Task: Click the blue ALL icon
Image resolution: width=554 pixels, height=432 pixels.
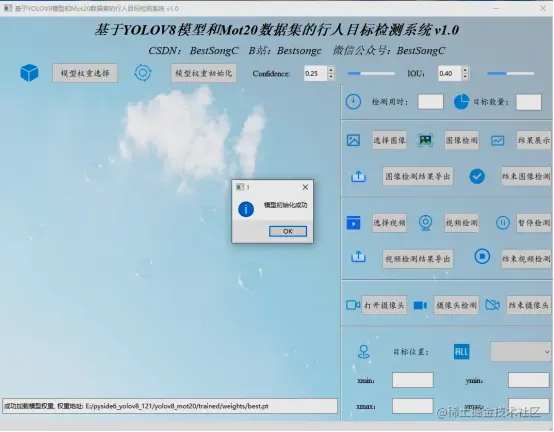Action: pyautogui.click(x=461, y=352)
